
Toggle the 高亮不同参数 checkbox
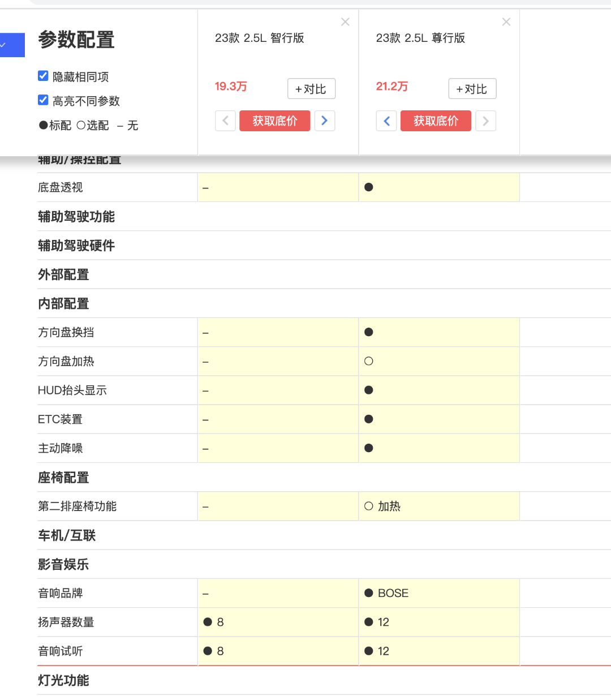click(x=43, y=100)
